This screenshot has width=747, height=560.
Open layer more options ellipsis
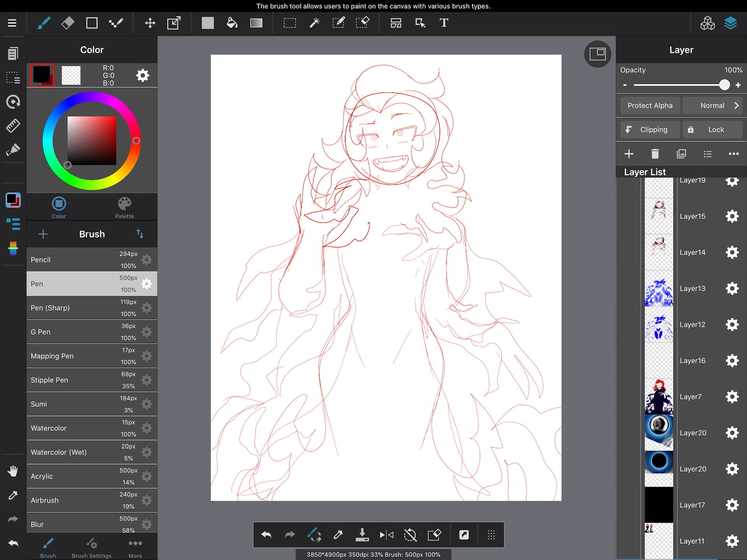click(x=734, y=154)
